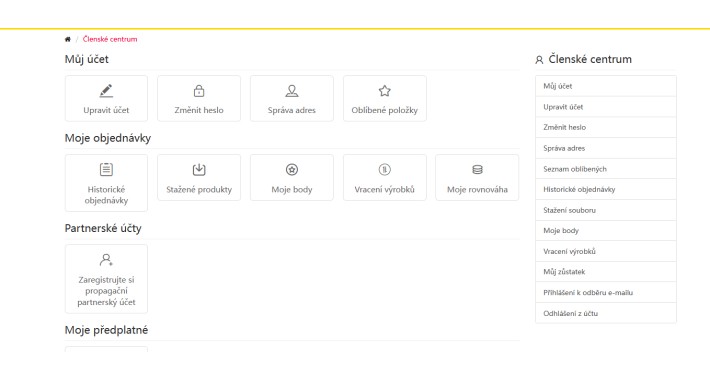Viewport: 710px width, 380px height.
Task: Open the Historické objednávky card label
Action: (x=106, y=195)
